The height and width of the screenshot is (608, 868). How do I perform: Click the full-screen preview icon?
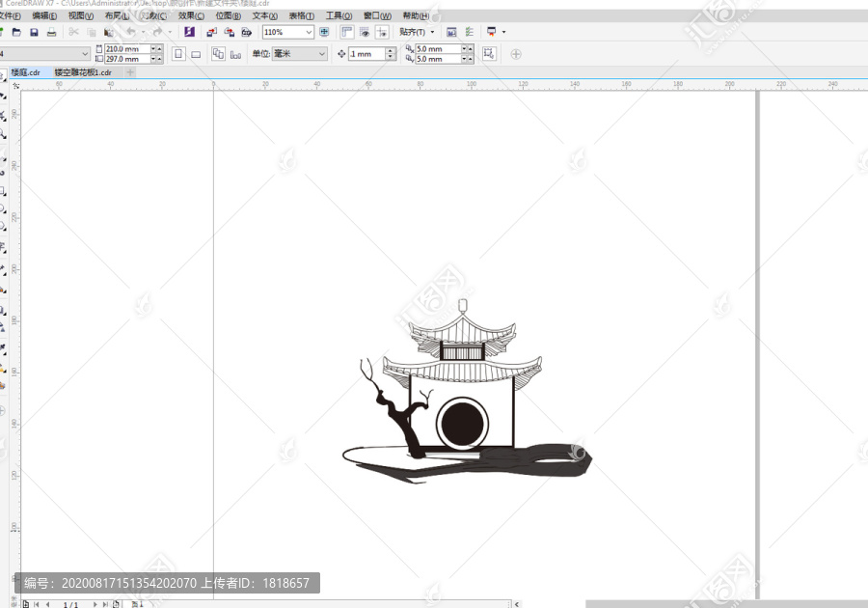tap(324, 32)
